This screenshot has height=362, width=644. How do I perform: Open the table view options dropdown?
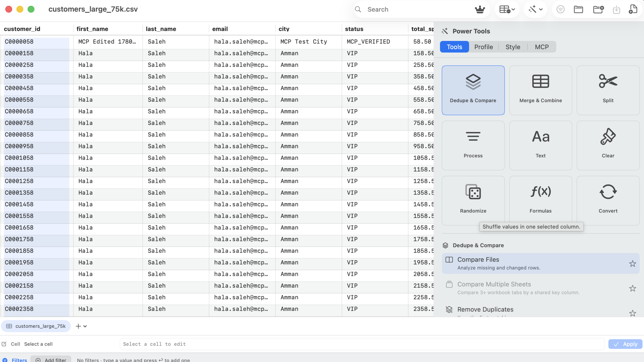(507, 10)
